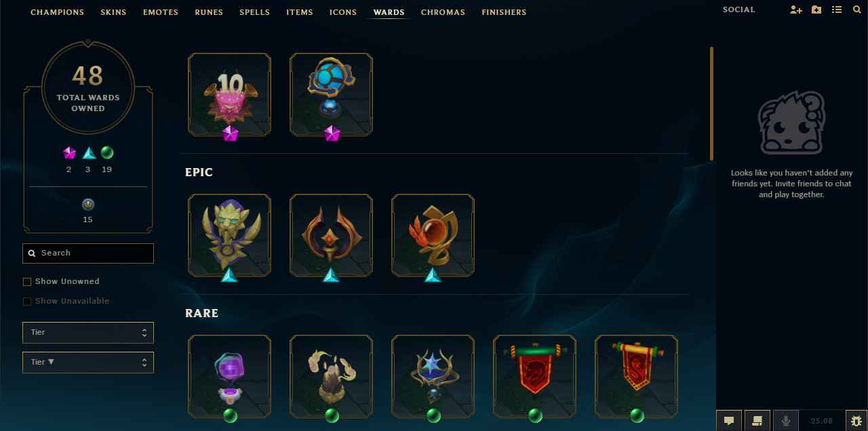
Task: Open the new friend folder icon
Action: coord(816,10)
